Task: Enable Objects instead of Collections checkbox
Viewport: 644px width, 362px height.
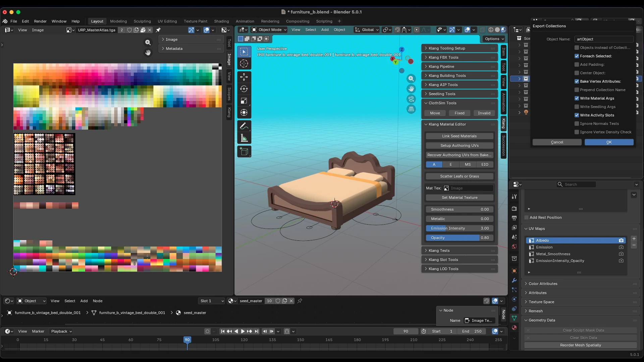Action: 577,48
